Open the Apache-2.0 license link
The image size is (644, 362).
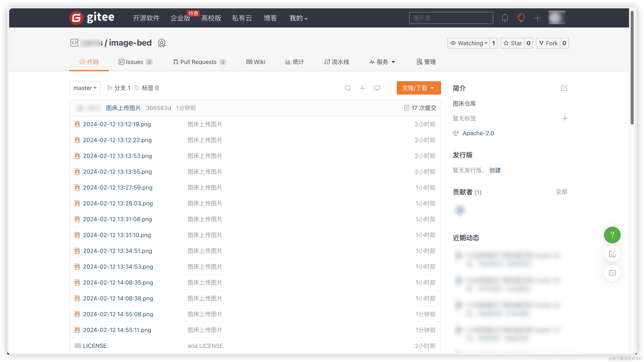point(478,133)
